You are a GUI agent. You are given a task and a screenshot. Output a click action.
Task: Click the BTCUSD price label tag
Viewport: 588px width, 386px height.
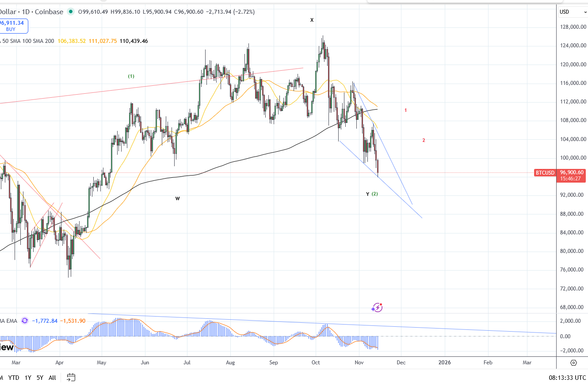click(x=545, y=172)
